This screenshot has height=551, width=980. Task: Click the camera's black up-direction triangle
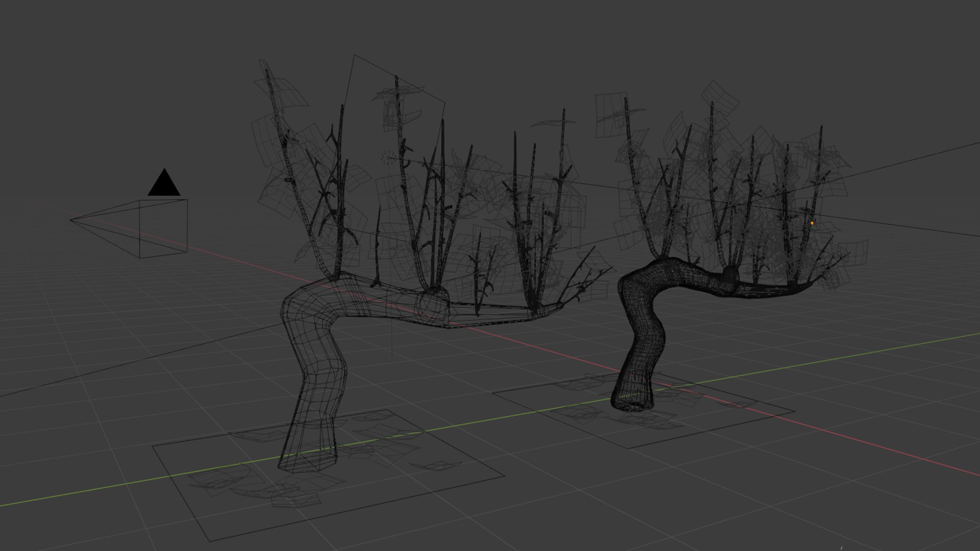click(x=164, y=182)
